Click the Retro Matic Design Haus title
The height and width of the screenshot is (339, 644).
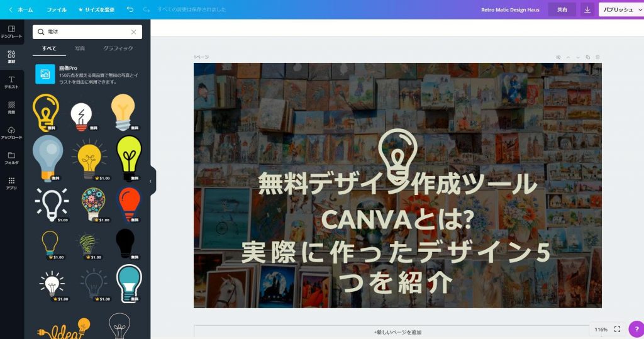coord(510,9)
